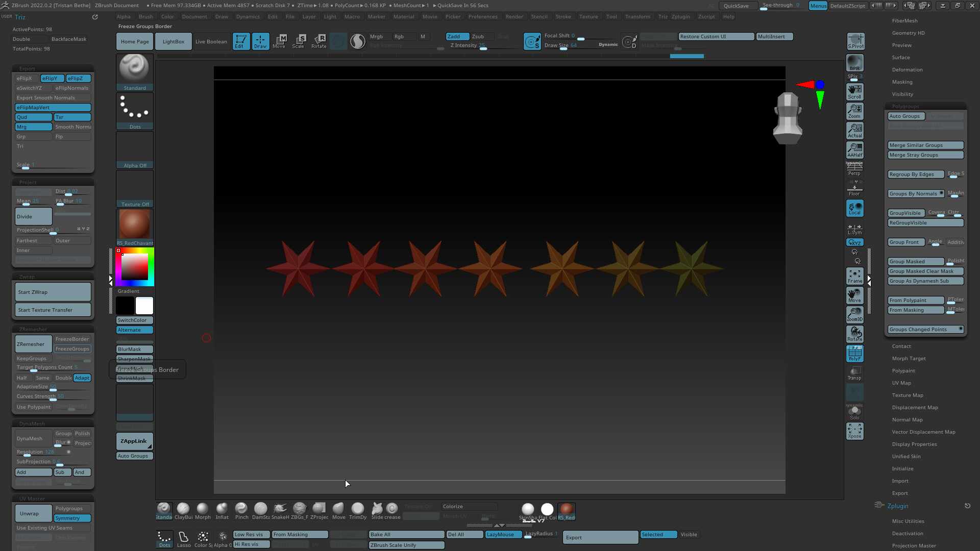Click the Export field at bottom
The image size is (980, 551).
click(600, 538)
